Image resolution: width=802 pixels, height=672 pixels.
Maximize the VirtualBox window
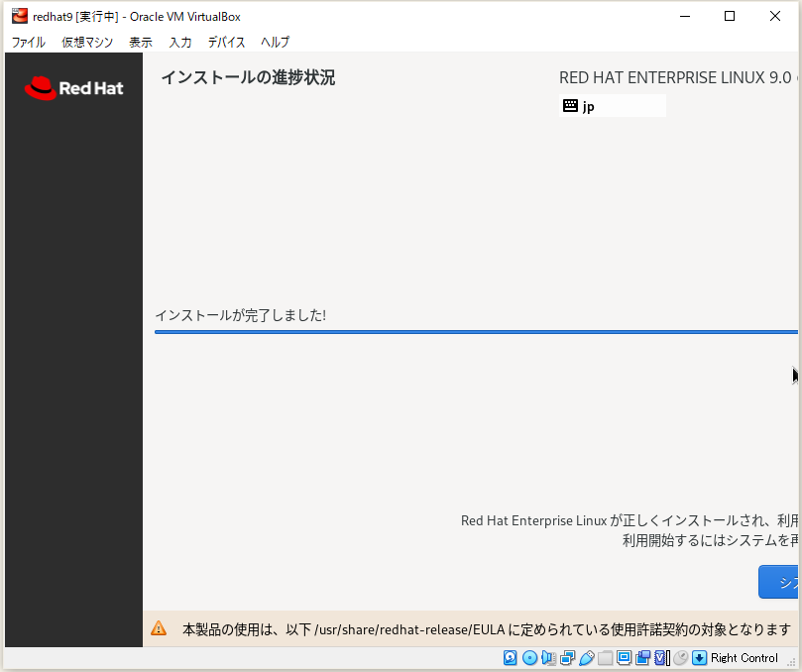point(730,16)
